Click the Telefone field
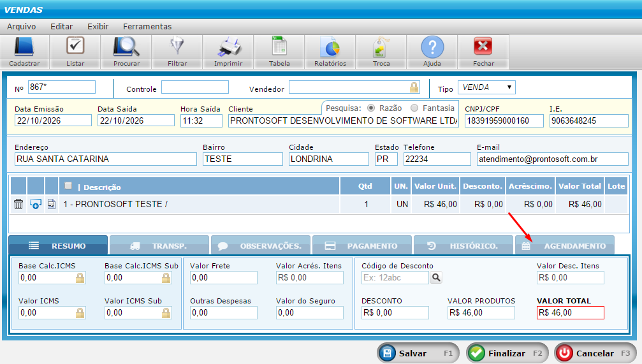 coord(437,159)
